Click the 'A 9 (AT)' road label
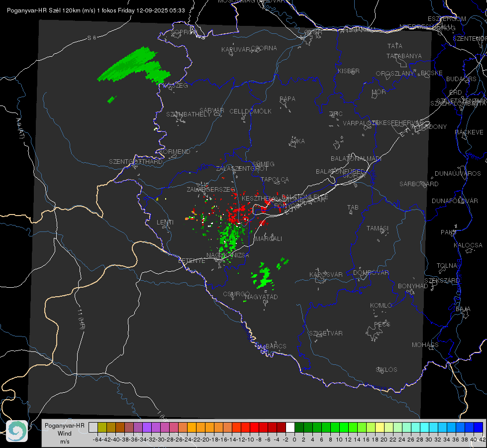487x448 pixels. [x=19, y=128]
